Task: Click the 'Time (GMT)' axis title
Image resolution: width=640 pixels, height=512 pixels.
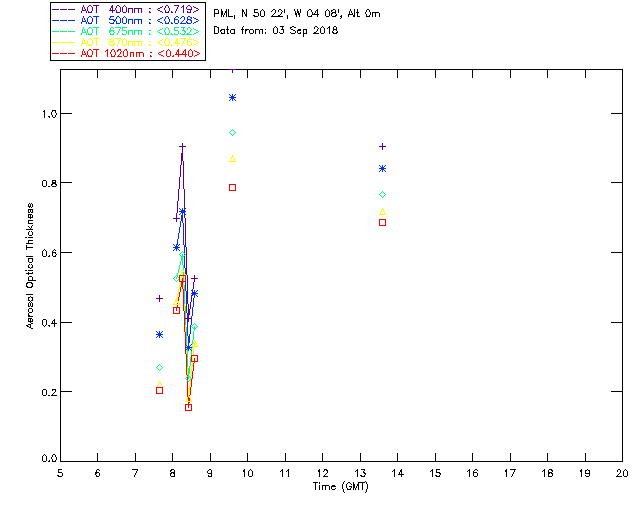Action: (340, 487)
